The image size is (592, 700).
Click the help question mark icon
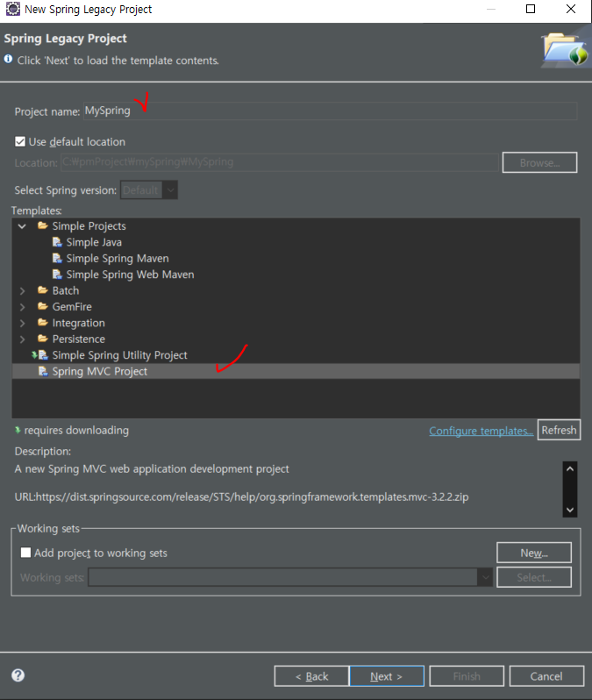point(18,675)
